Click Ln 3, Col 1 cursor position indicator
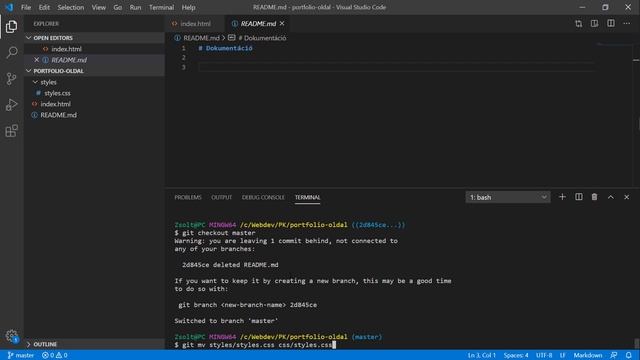The image size is (640, 360). pos(482,355)
